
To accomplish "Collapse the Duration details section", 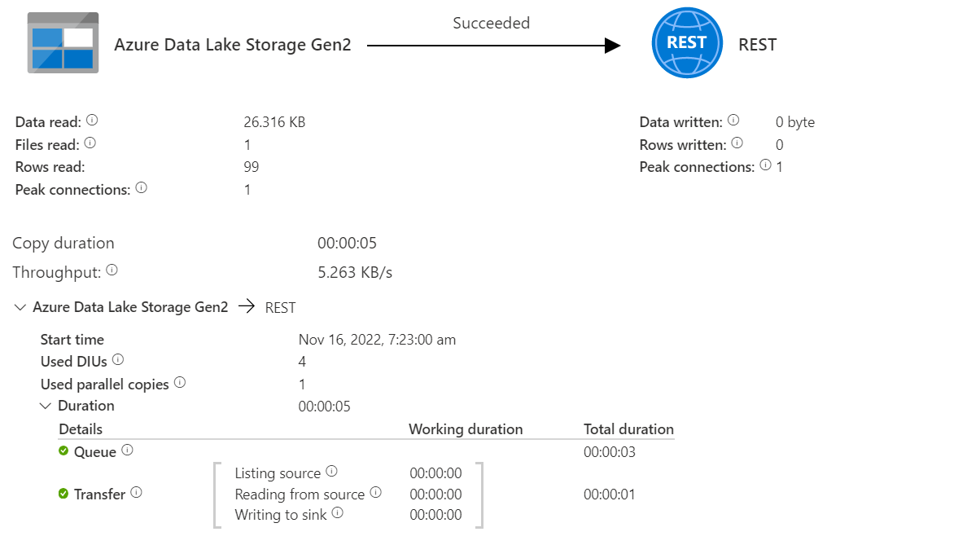I will click(46, 406).
